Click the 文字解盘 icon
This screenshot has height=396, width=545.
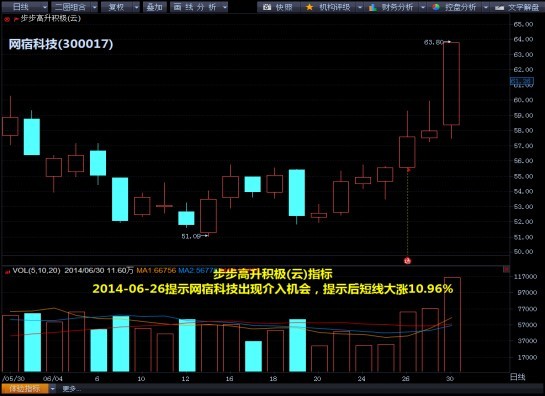click(x=499, y=7)
